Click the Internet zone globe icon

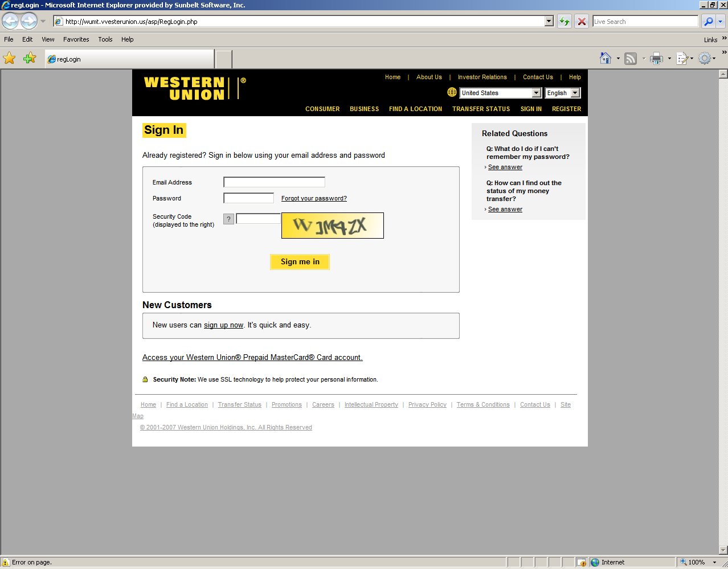pyautogui.click(x=595, y=562)
